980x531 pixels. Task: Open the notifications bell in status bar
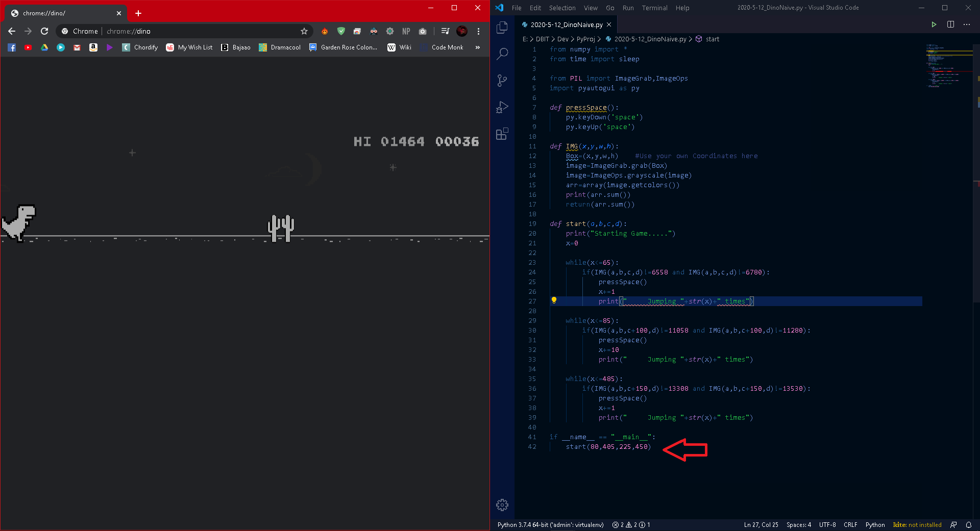969,525
